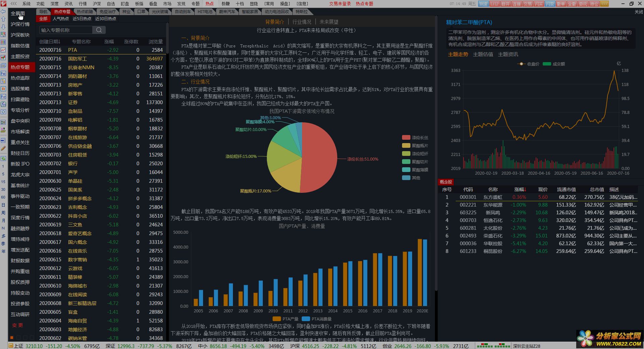Click the blue PTA消费量 legend swatch

[306, 319]
